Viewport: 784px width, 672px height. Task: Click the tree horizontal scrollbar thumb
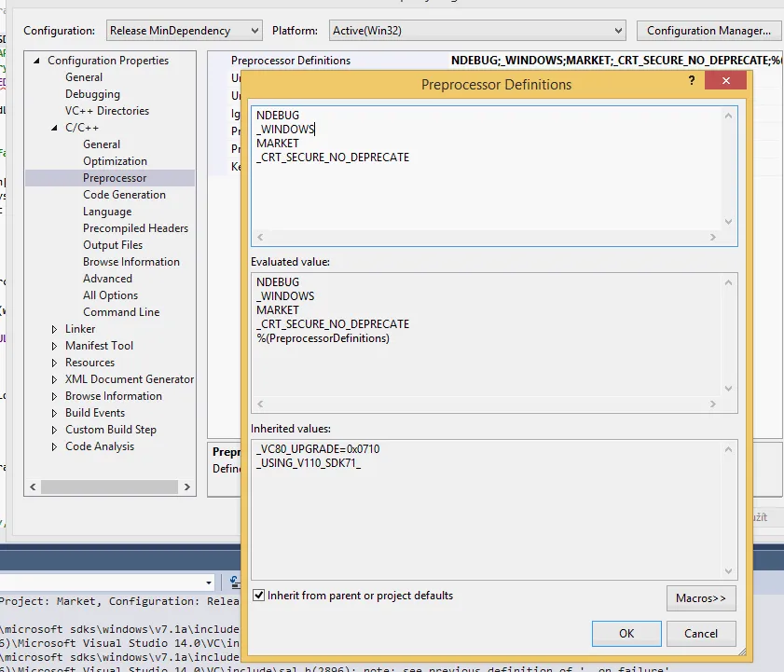coord(109,487)
